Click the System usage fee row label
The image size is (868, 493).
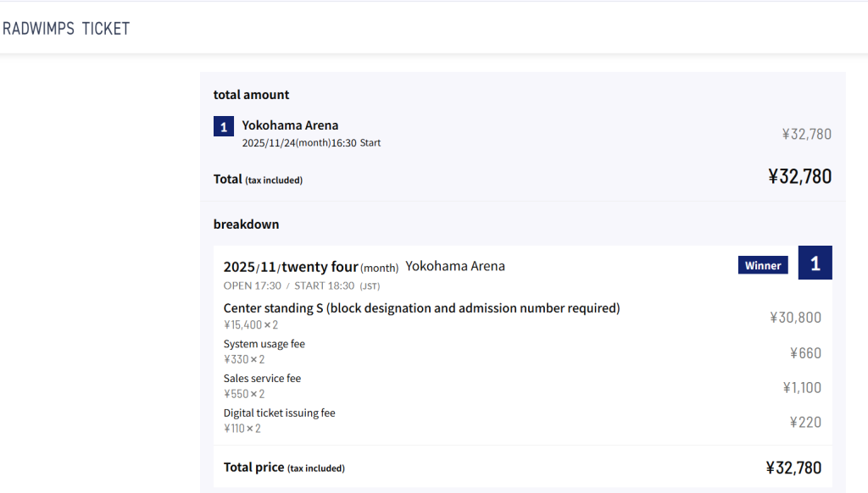(264, 344)
